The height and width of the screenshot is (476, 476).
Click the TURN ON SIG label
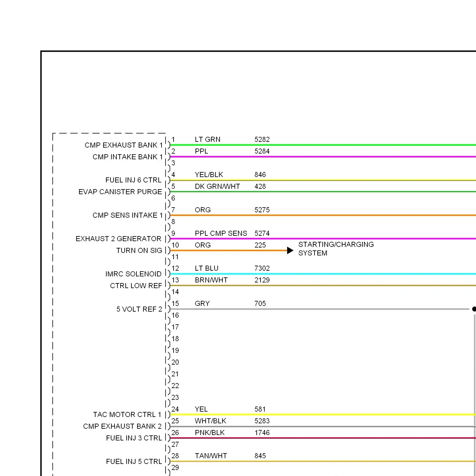pyautogui.click(x=139, y=250)
